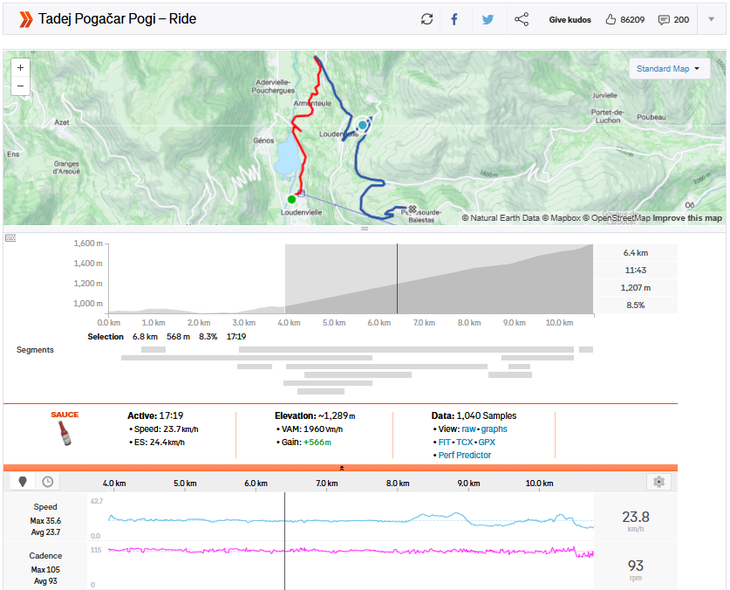Open the share options icon
This screenshot has height=590, width=730.
click(521, 19)
